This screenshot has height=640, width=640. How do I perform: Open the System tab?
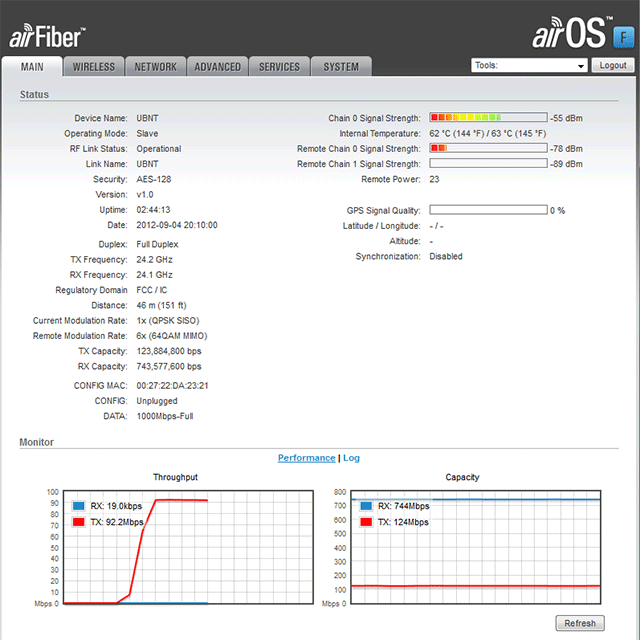click(x=341, y=67)
